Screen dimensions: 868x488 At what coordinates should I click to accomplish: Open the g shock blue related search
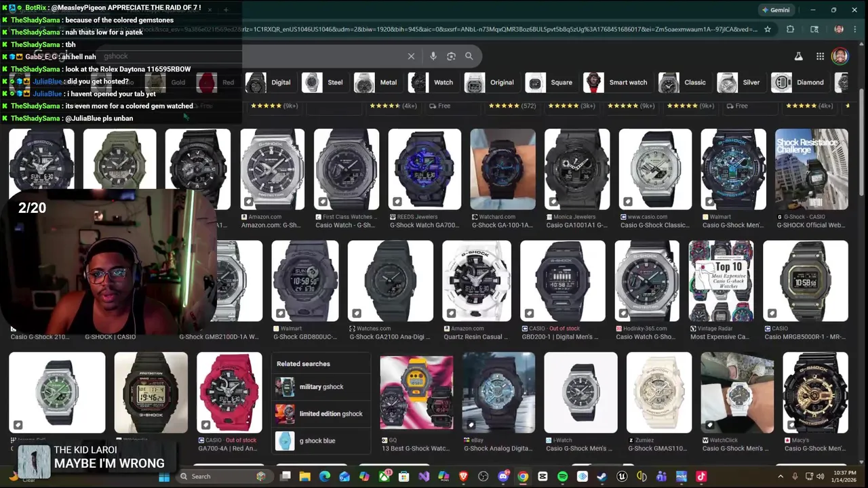click(321, 441)
